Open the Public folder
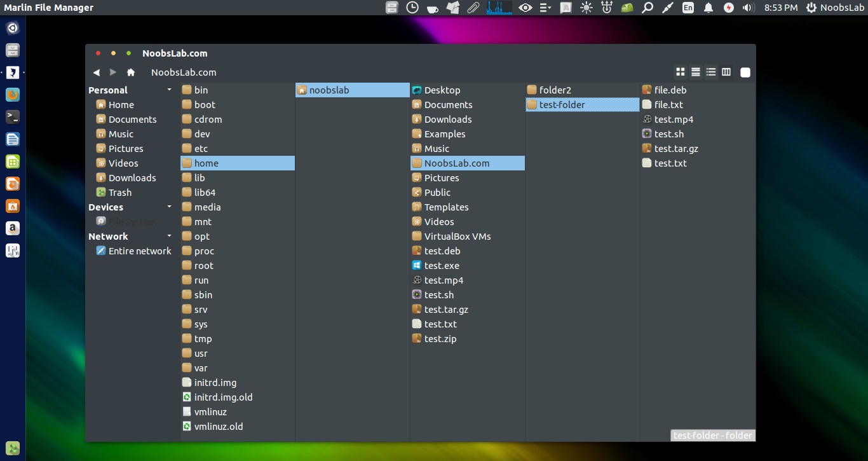Viewport: 868px width, 461px height. coord(468,193)
